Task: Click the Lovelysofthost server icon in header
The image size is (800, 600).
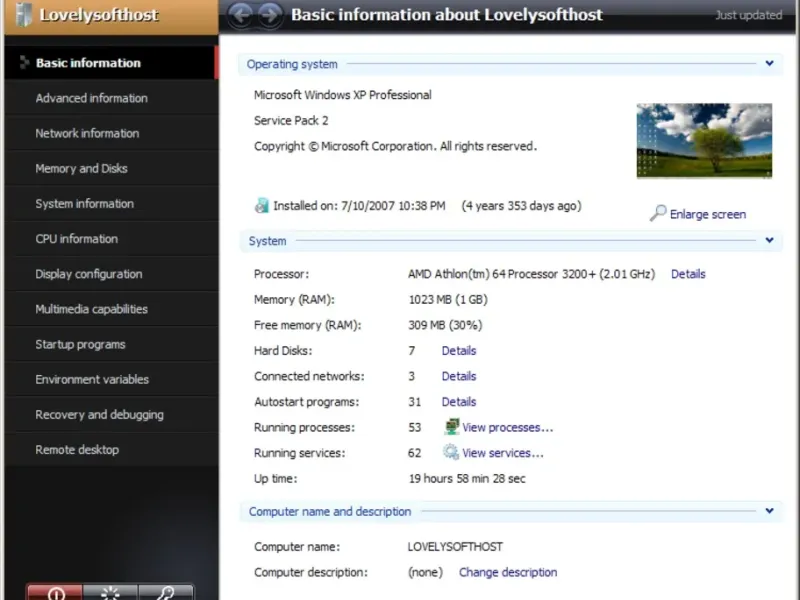Action: (23, 15)
